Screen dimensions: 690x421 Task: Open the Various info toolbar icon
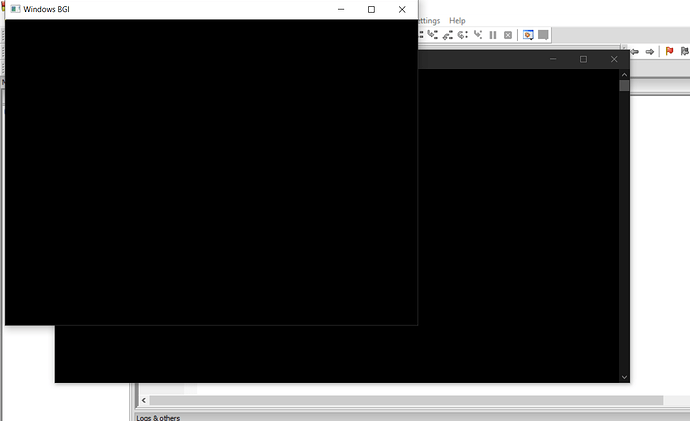coord(543,35)
